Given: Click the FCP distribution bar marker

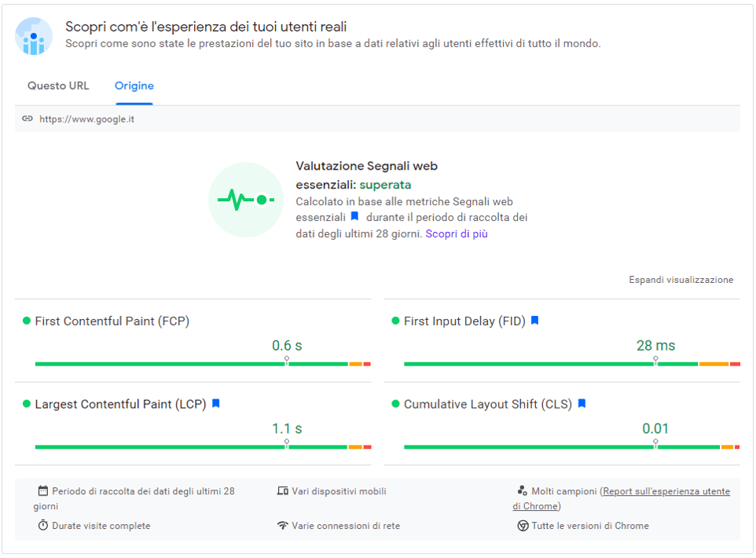Looking at the screenshot, I should point(287,361).
